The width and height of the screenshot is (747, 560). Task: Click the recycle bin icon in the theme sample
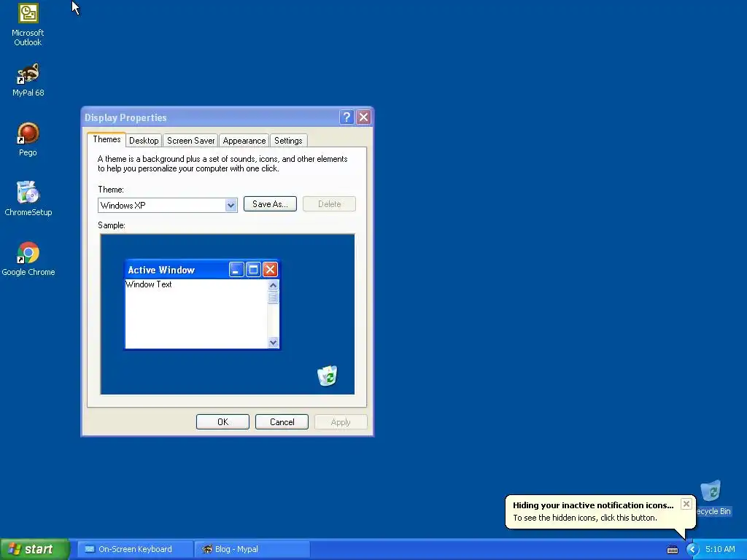328,376
